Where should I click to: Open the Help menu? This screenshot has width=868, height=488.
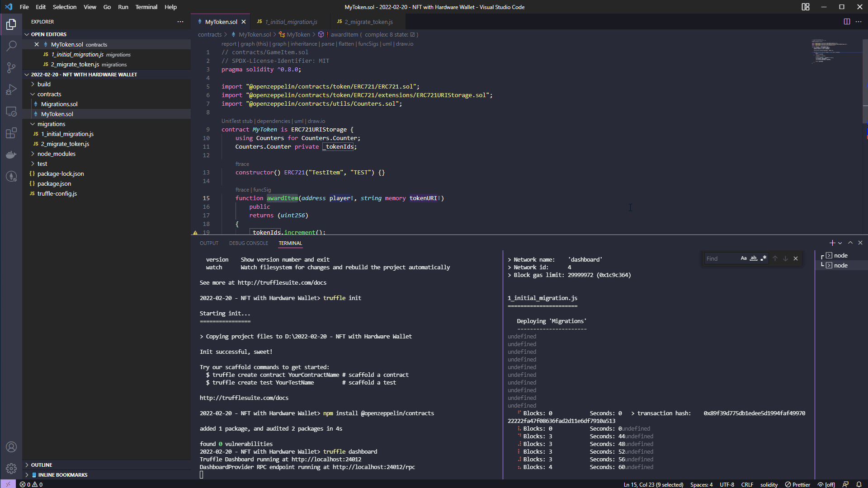pyautogui.click(x=170, y=7)
